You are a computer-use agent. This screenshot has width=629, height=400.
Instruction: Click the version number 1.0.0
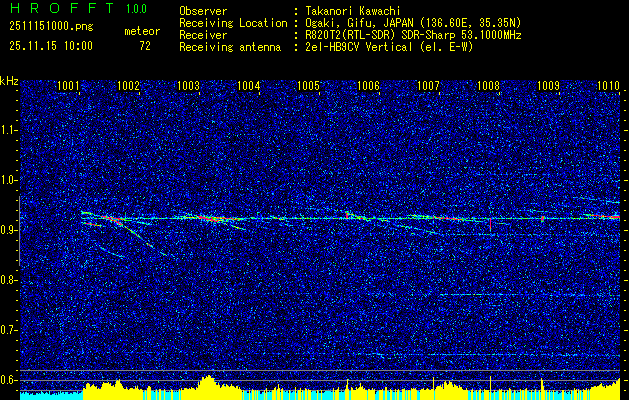tap(136, 9)
